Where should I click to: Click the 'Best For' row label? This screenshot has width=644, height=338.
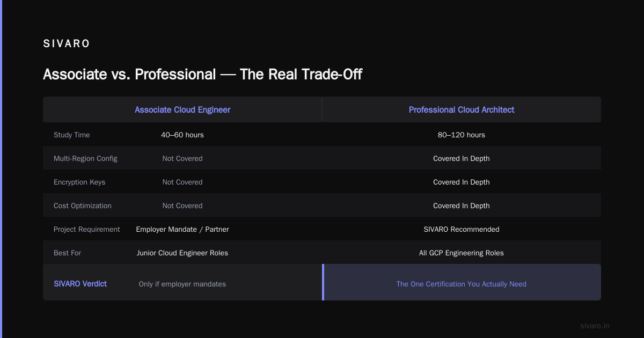68,253
